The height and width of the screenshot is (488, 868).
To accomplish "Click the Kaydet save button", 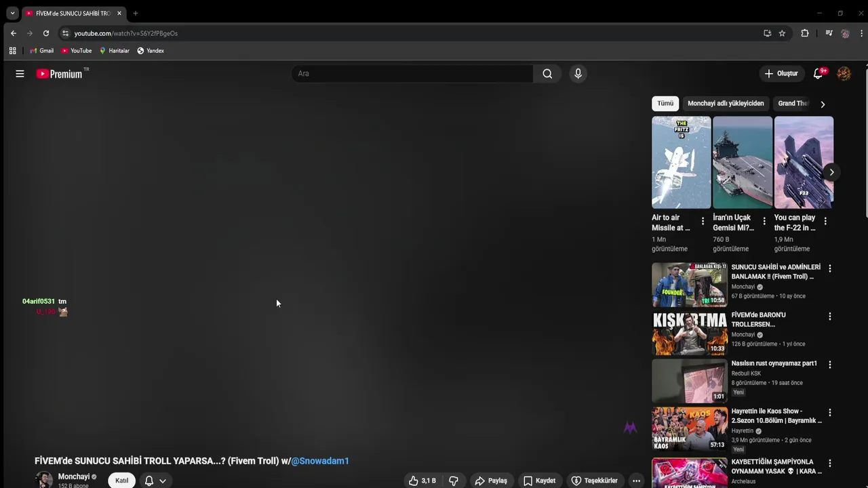I will 540,481.
